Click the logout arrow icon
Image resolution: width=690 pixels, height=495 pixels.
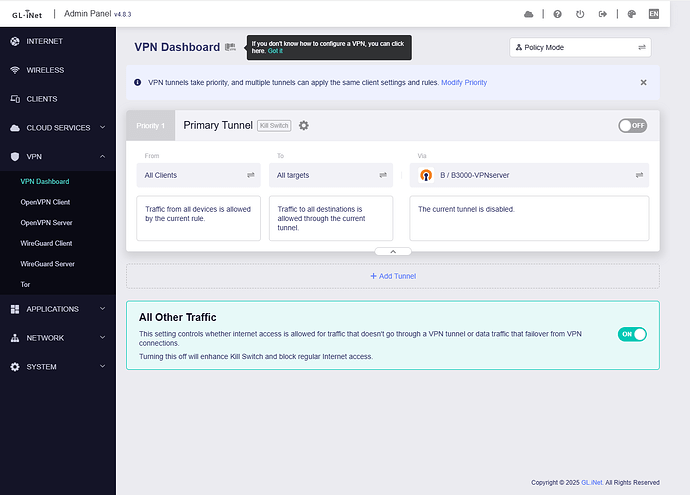[x=603, y=14]
